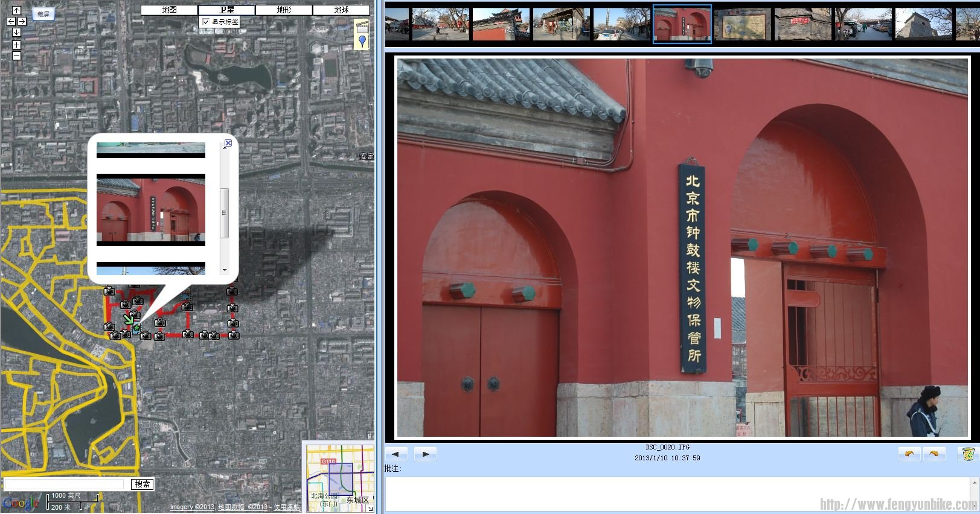Rotate photo clockwise with right arrow
The width and height of the screenshot is (980, 514).
(934, 454)
